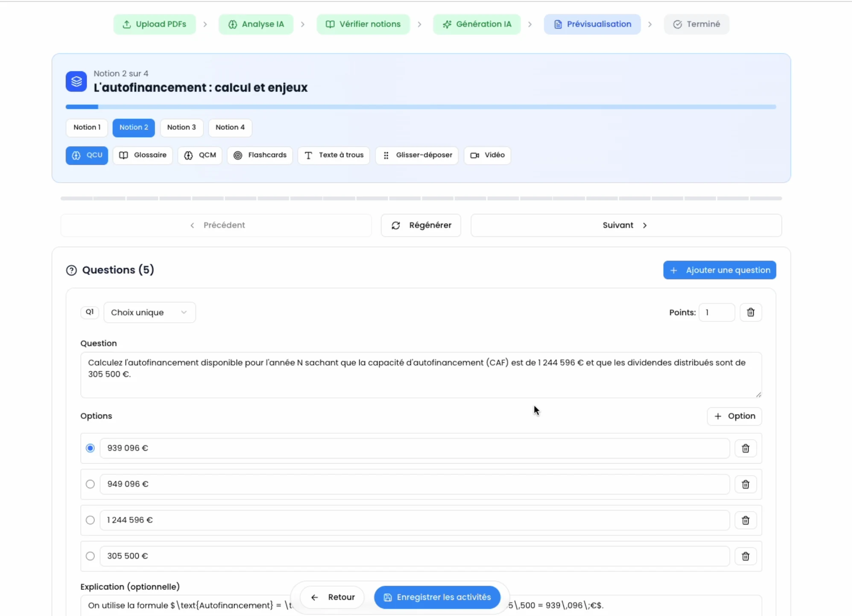Screen dimensions: 852x616
Task: Mark 939 096 € as correct answer
Action: pyautogui.click(x=90, y=448)
